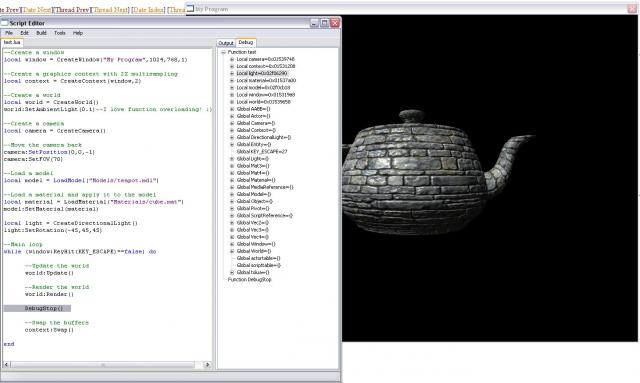This screenshot has width=640, height=383.
Task: Maximize the Script Editor window
Action: pyautogui.click(x=324, y=23)
